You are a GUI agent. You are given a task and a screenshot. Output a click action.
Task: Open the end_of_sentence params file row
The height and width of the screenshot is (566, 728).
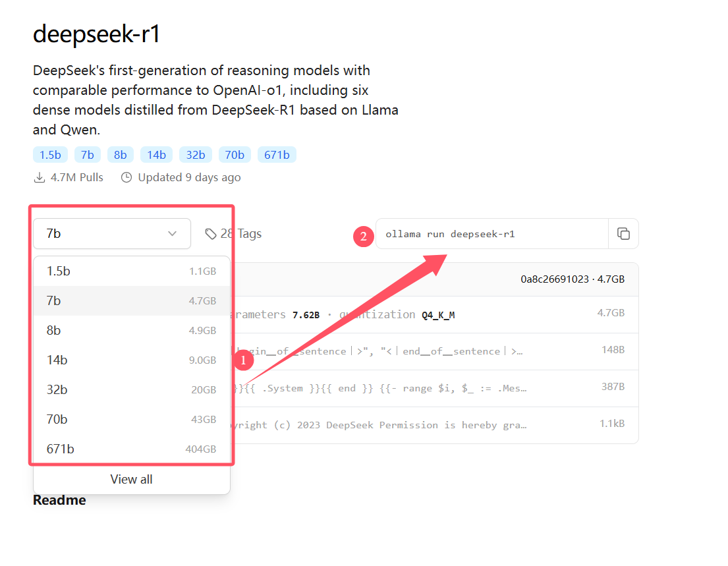click(435, 351)
